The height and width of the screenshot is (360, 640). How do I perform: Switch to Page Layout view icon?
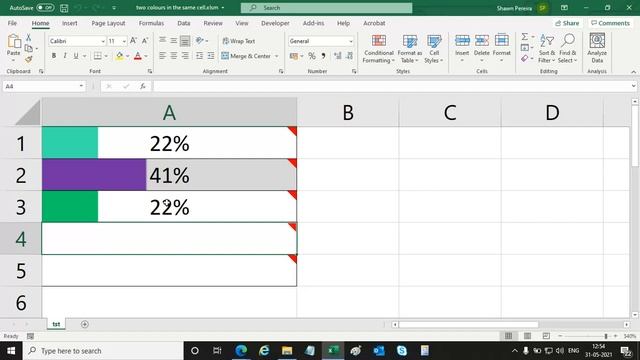tap(527, 336)
